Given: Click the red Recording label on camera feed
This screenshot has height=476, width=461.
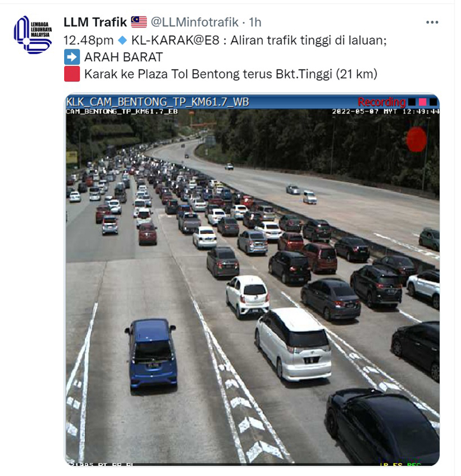Looking at the screenshot, I should coord(381,102).
